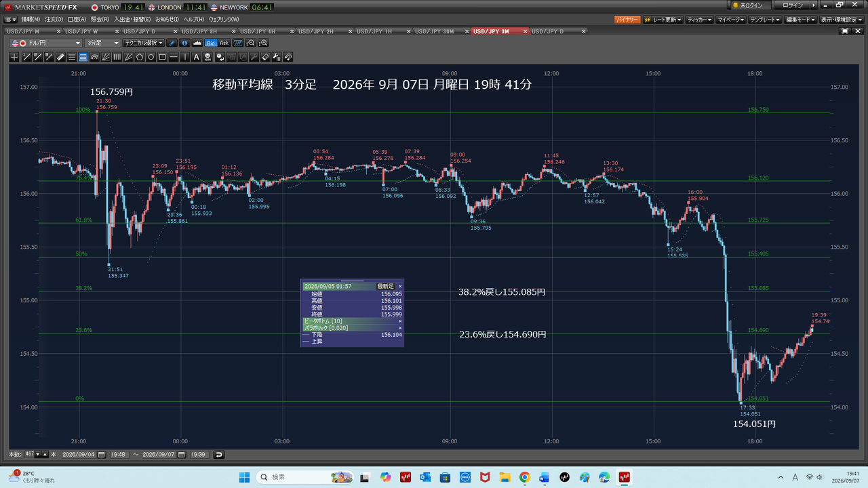Viewport: 868px width, 488px height.
Task: Toggle the blue chart line display button
Action: pyautogui.click(x=238, y=43)
